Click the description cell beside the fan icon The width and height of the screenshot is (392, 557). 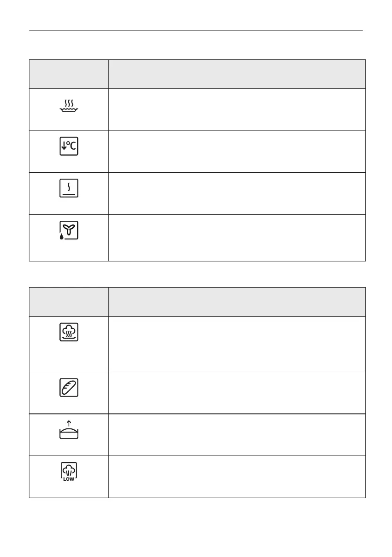[236, 237]
